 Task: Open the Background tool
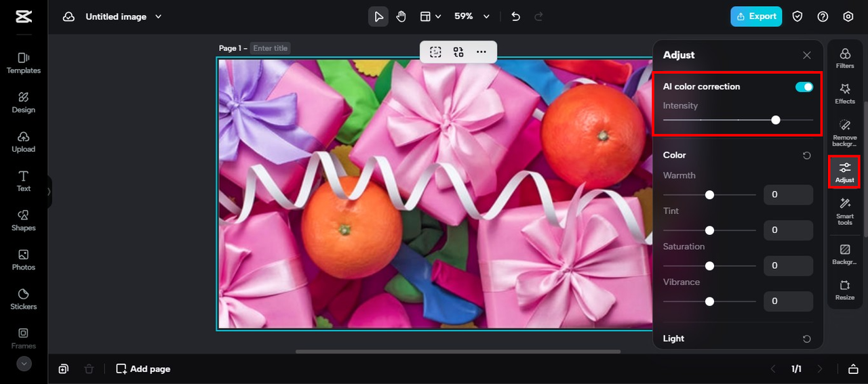click(845, 255)
